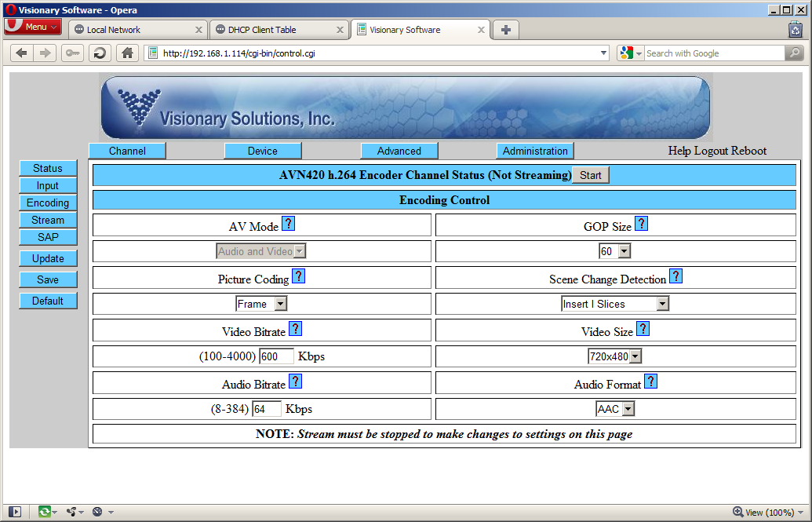Click the Default button
Viewport: 812px width, 522px height.
click(x=48, y=301)
